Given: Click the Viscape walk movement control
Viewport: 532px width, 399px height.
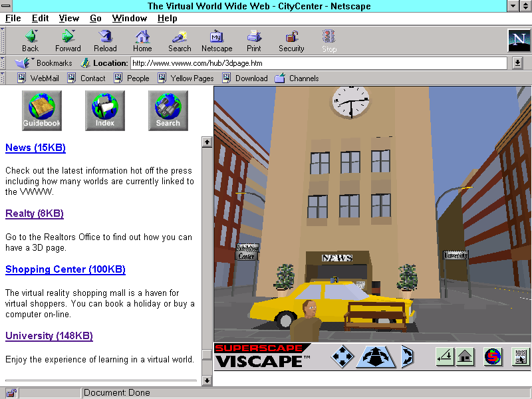Looking at the screenshot, I should click(376, 356).
